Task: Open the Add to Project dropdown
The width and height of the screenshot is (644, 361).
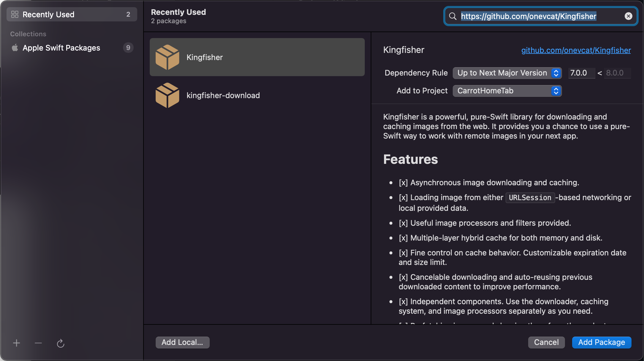Action: tap(507, 91)
